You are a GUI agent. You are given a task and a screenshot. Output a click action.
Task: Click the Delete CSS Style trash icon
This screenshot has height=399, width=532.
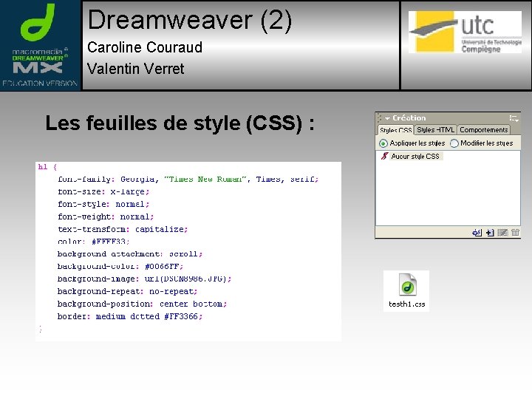click(515, 233)
